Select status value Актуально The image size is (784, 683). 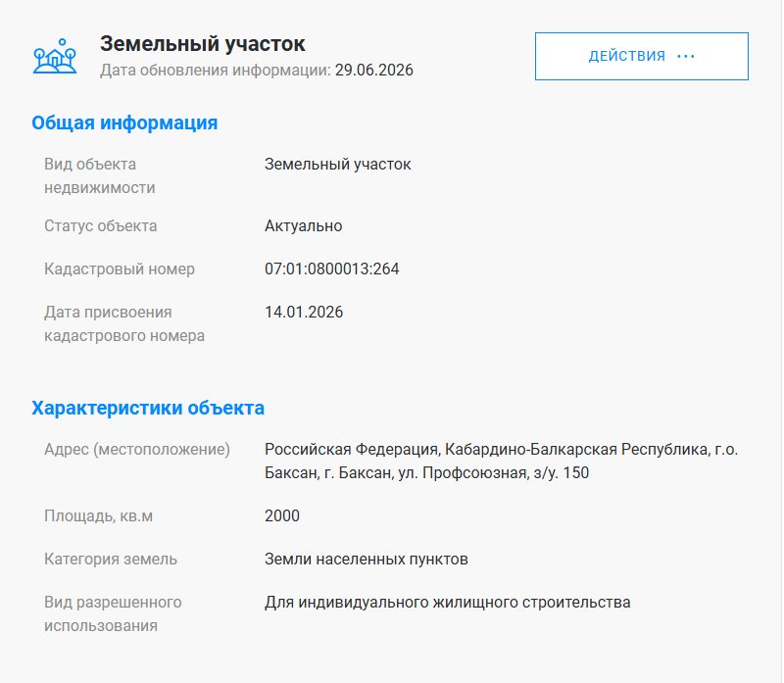303,225
